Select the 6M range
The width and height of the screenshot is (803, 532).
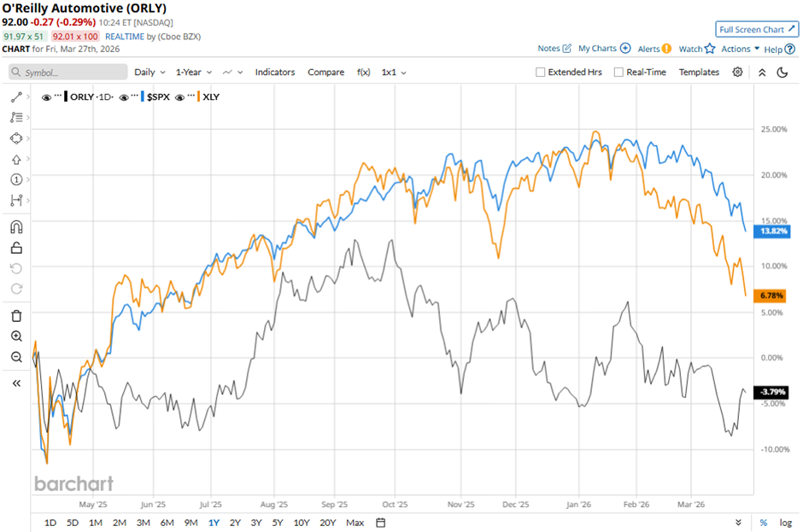[167, 523]
